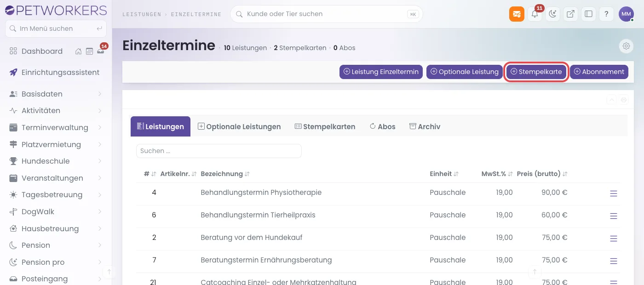
Task: Expand the Basisdaten menu section
Action: coord(56,94)
